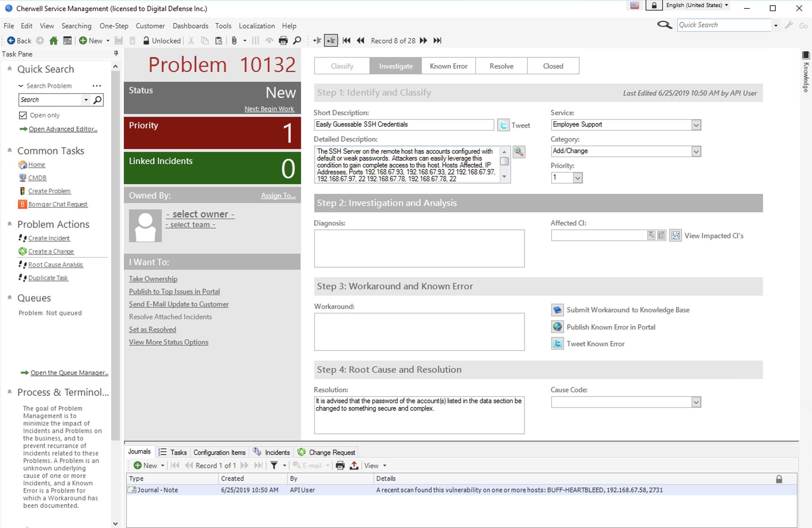Collapse the Problem Actions section
The width and height of the screenshot is (812, 528).
pos(9,224)
